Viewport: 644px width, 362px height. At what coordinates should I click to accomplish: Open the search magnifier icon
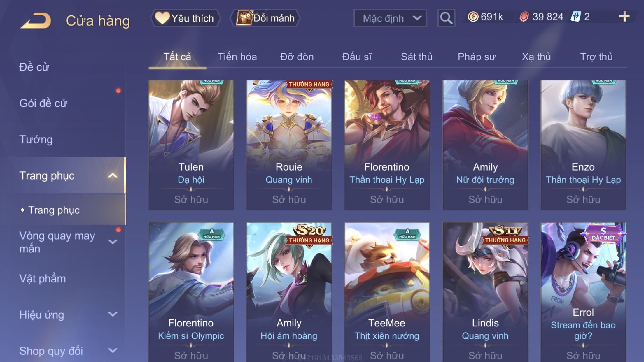click(446, 18)
